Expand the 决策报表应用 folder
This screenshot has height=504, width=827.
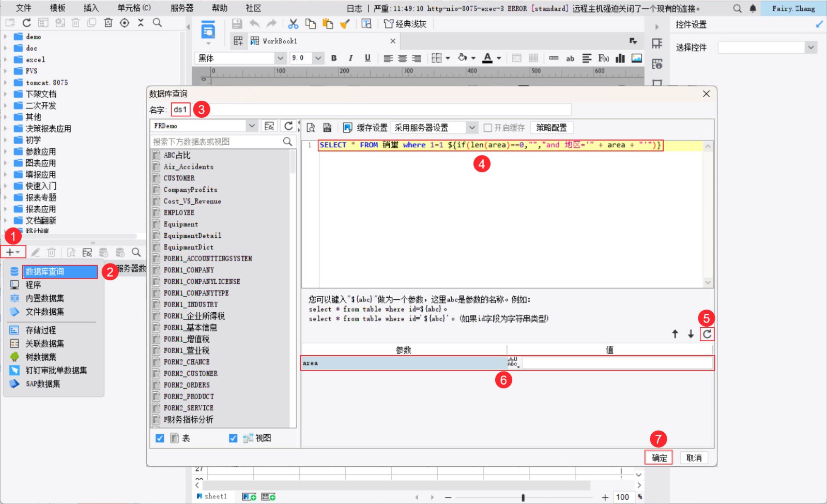coord(5,129)
